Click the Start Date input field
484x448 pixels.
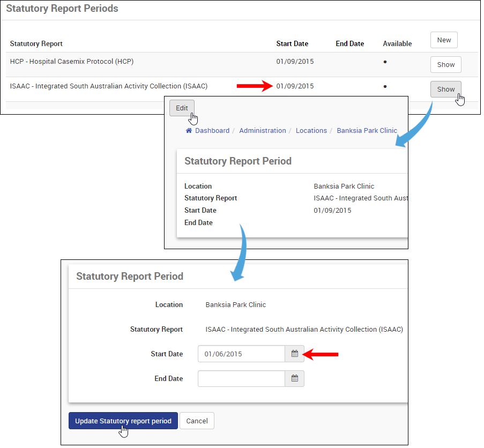(241, 354)
